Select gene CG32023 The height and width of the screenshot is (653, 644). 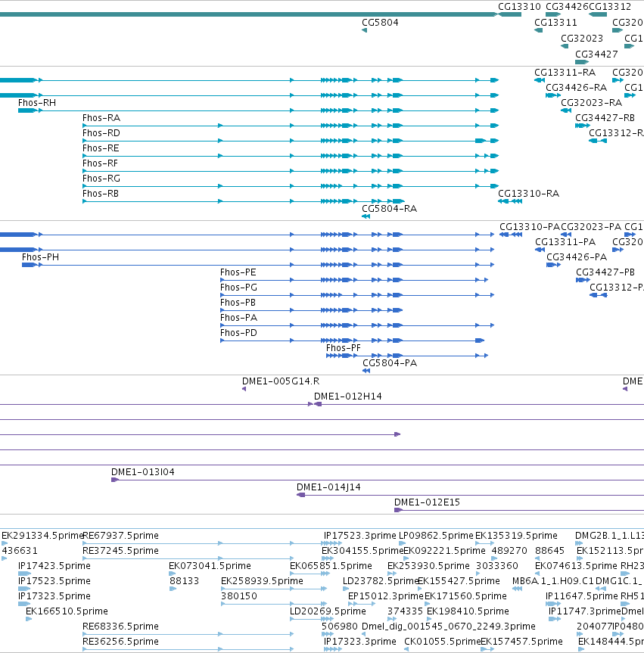565,46
